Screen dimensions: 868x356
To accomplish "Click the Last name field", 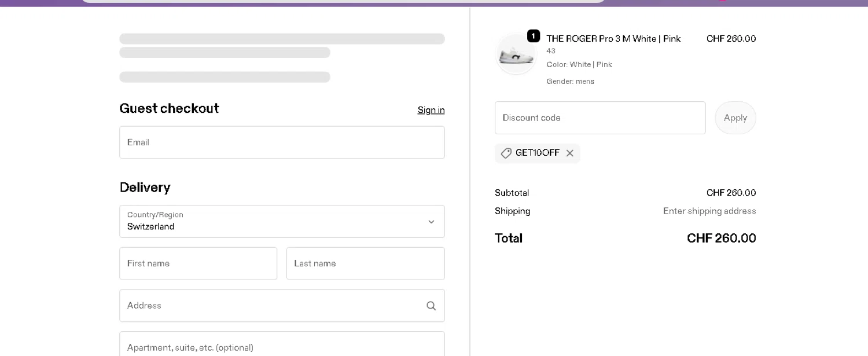I will point(366,263).
